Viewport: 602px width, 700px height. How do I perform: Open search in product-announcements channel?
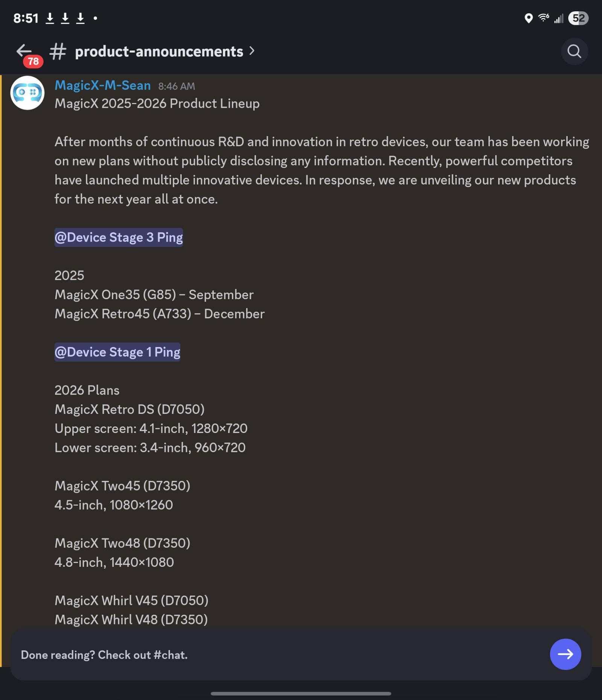pos(574,51)
